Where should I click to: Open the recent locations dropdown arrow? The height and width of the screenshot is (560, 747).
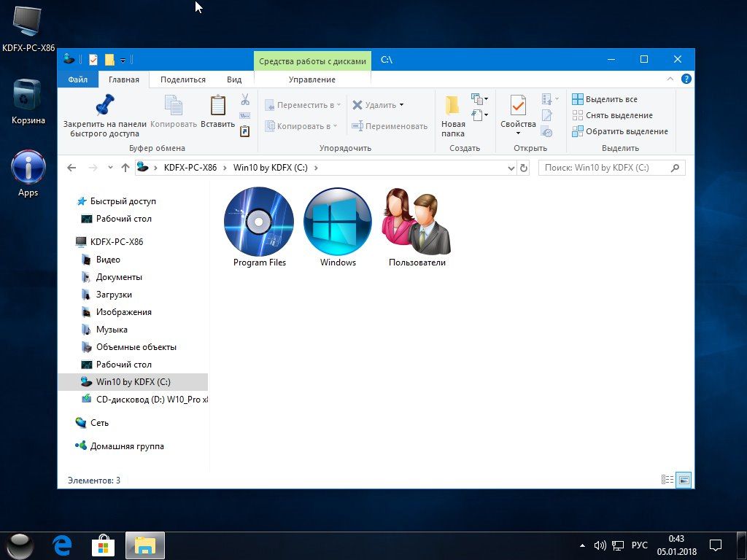(110, 168)
